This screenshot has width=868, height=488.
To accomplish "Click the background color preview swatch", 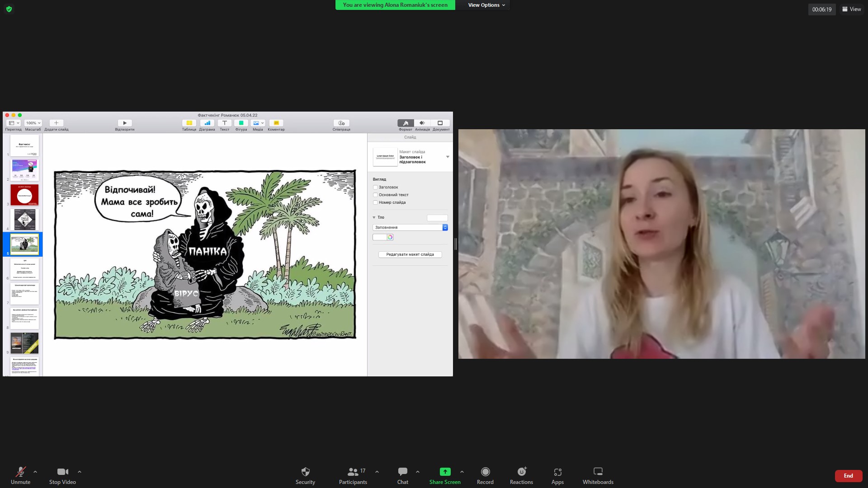I will click(437, 218).
